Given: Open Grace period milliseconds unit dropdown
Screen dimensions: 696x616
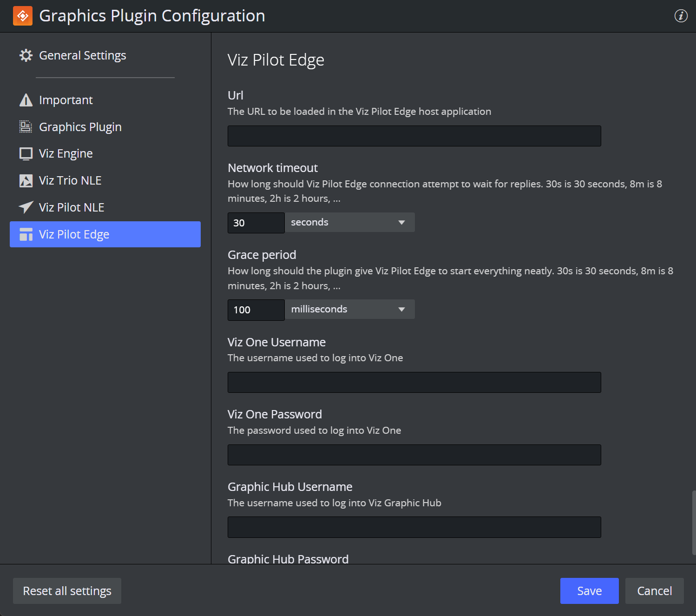Looking at the screenshot, I should (350, 309).
